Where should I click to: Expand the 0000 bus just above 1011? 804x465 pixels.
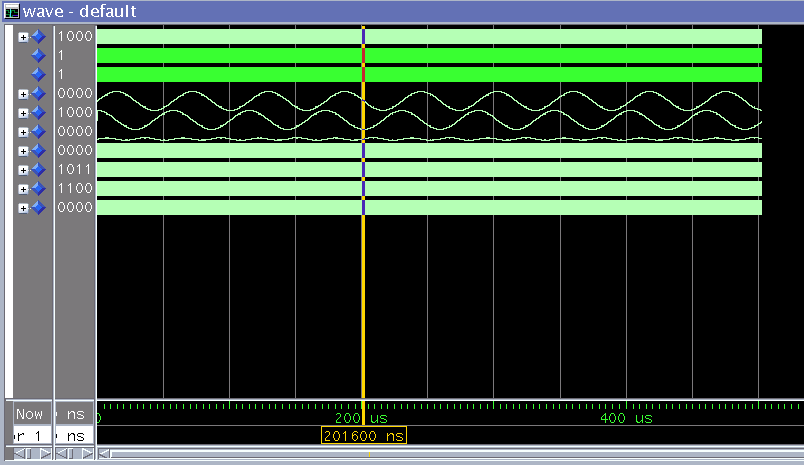tap(23, 151)
